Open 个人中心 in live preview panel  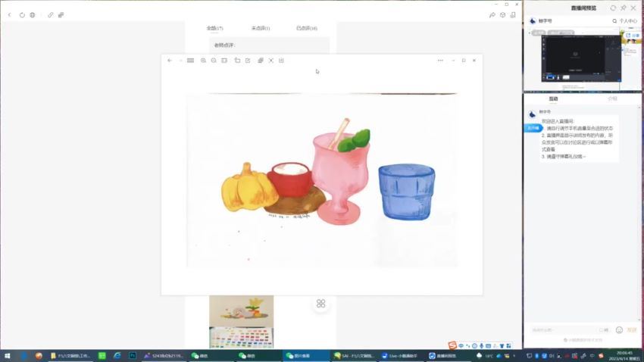click(x=628, y=21)
